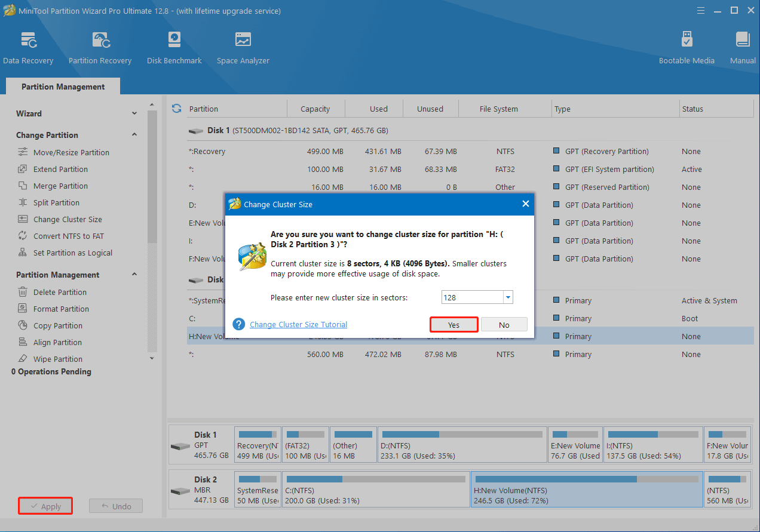Expand the Wizard section
This screenshot has width=760, height=532.
tap(134, 113)
